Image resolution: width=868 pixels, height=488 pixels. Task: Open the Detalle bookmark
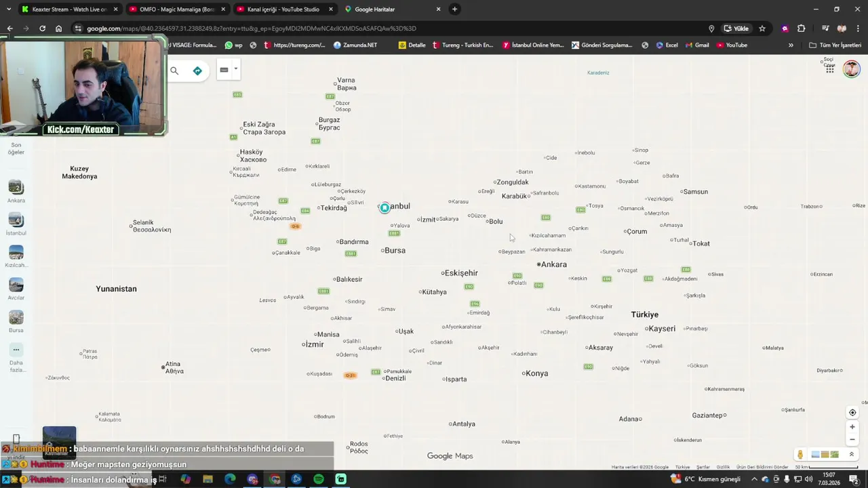coord(412,45)
